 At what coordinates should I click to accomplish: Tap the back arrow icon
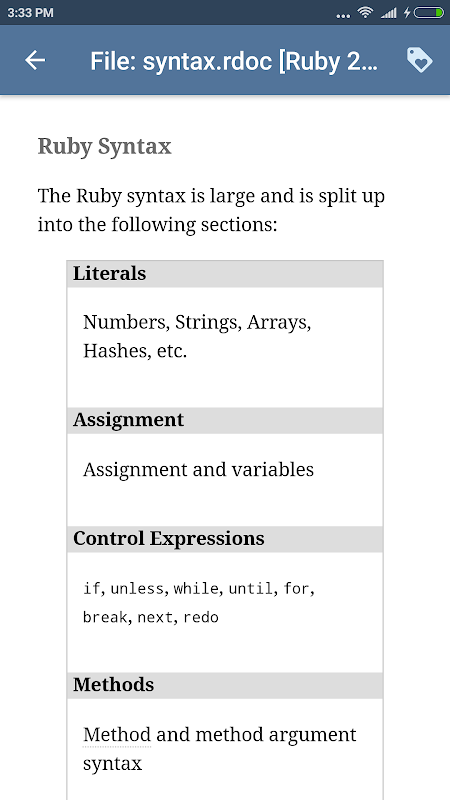click(35, 61)
